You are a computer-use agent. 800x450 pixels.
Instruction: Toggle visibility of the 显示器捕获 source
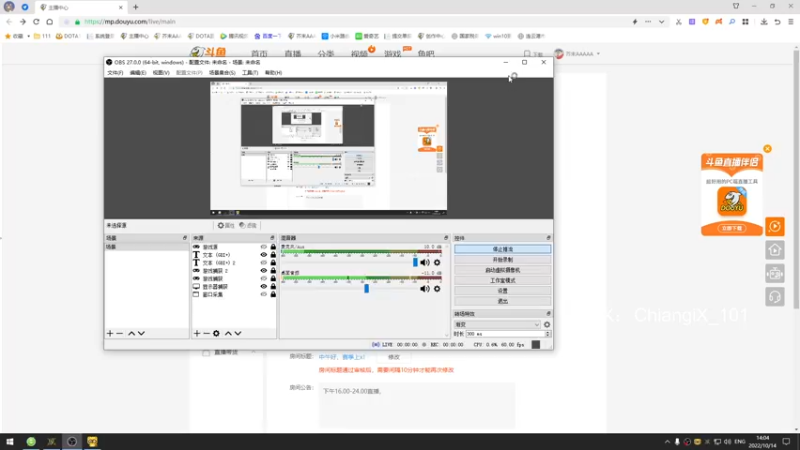(x=264, y=286)
